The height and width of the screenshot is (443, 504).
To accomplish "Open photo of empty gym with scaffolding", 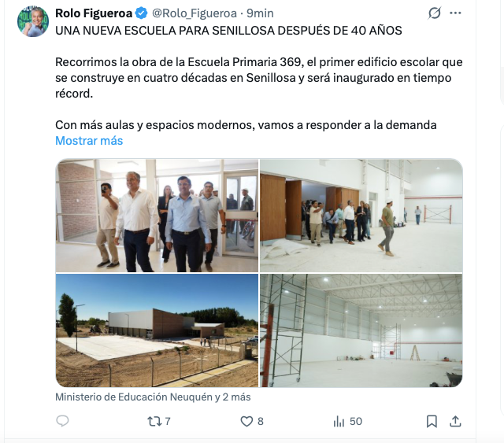I will coord(361,330).
